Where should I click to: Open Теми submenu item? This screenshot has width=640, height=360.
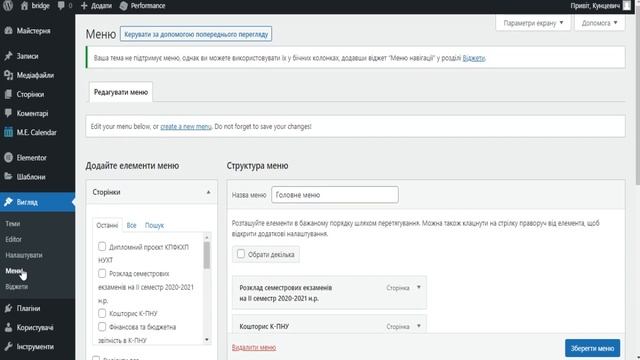[13, 224]
